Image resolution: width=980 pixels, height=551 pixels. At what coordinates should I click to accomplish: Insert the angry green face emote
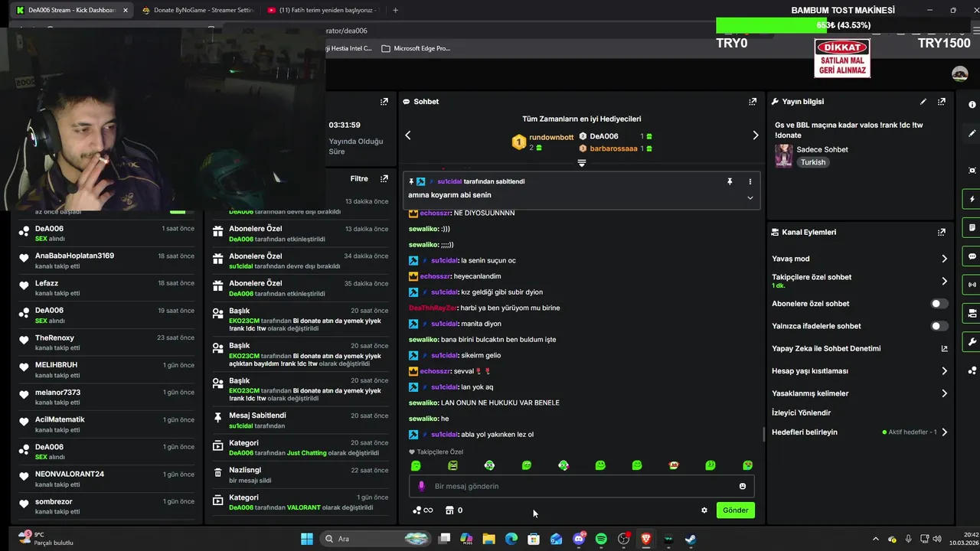(x=452, y=465)
